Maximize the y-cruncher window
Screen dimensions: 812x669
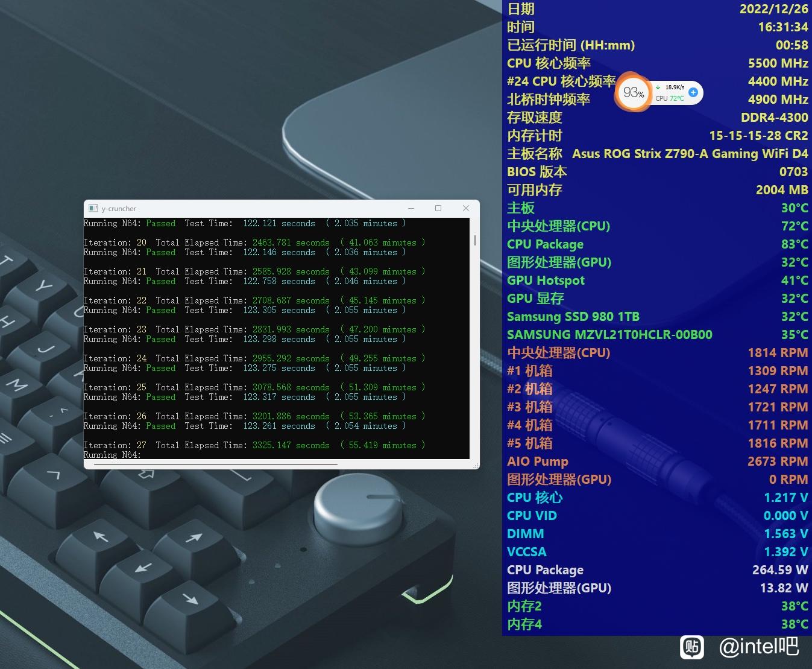coord(438,208)
